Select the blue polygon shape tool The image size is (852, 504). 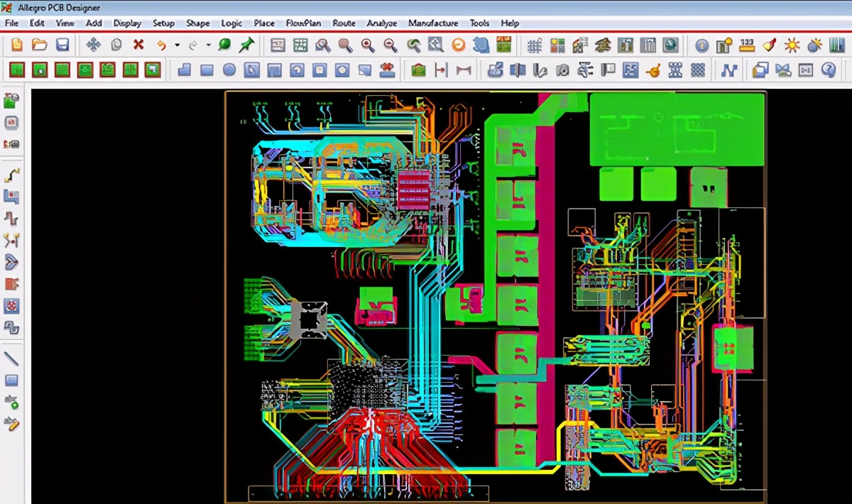[184, 70]
